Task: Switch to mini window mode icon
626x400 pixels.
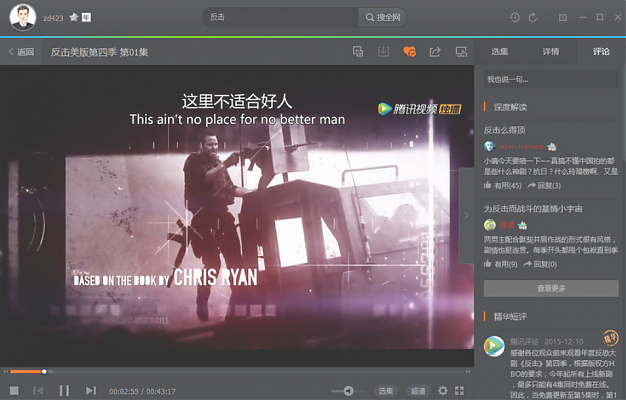Action: coord(358,51)
